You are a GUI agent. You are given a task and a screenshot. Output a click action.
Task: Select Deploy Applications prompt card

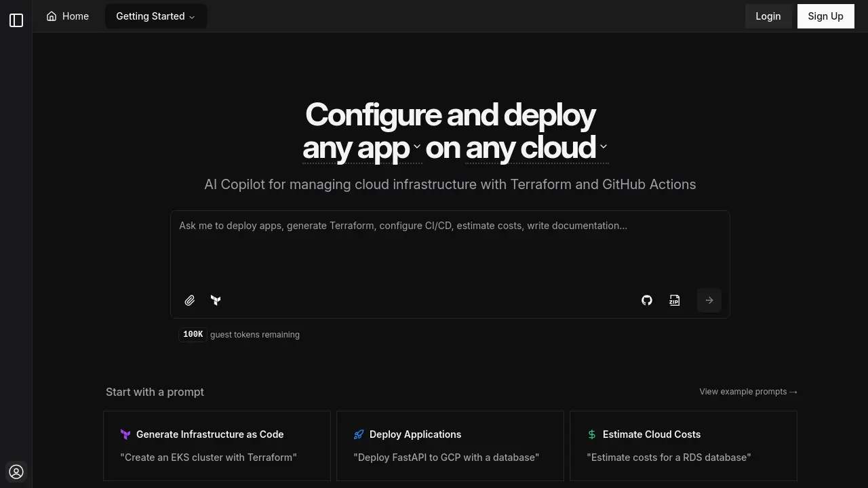[x=450, y=446]
